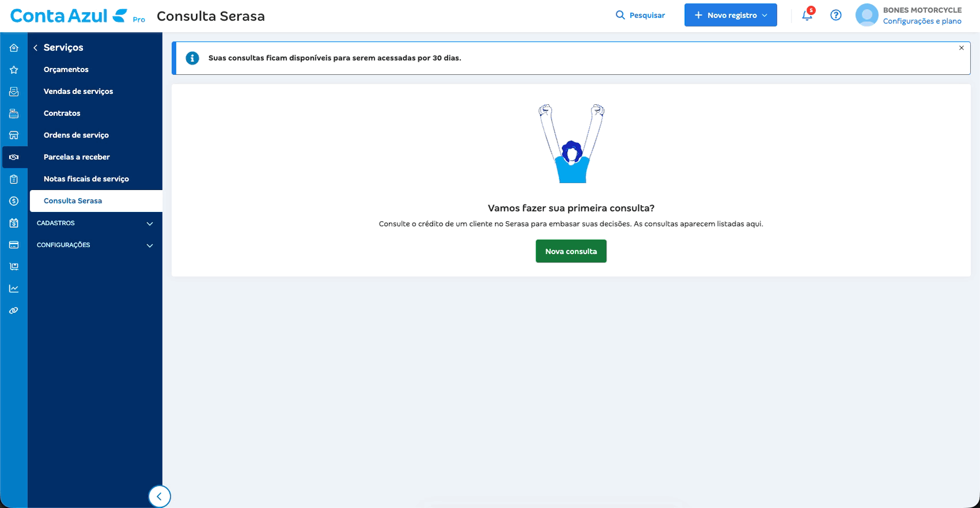980x508 pixels.
Task: Click the calendar with dollar icon
Action: coord(14,223)
